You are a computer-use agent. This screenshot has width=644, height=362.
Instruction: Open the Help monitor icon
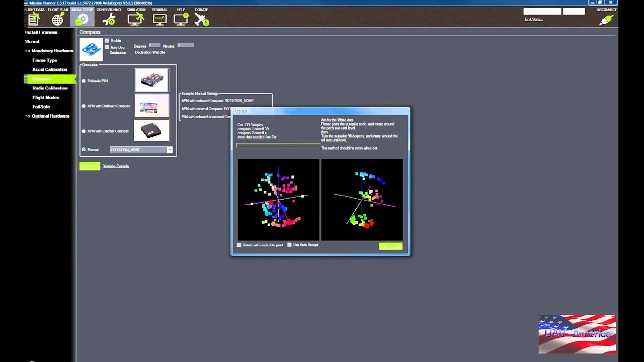point(181,20)
